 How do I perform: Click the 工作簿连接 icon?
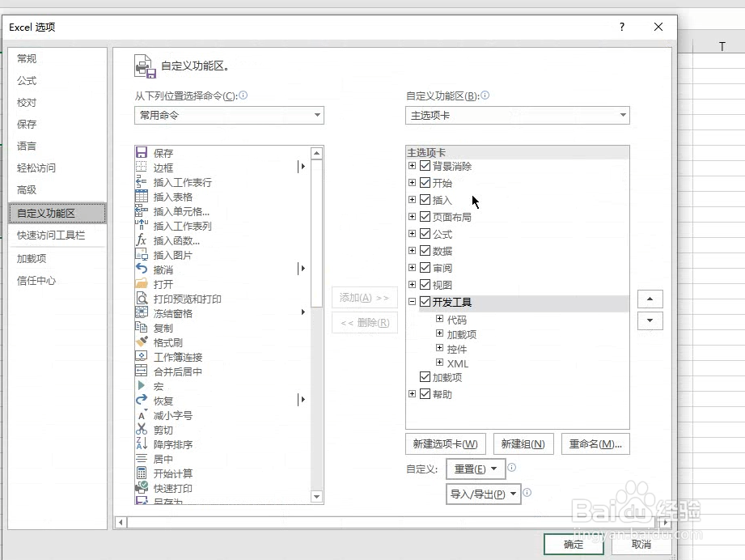(142, 357)
